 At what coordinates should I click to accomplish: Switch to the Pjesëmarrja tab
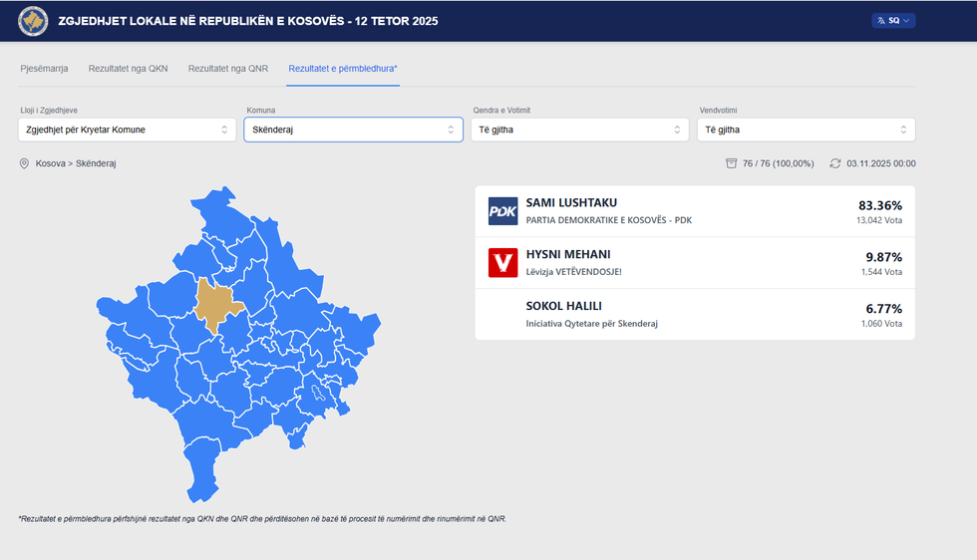[44, 69]
